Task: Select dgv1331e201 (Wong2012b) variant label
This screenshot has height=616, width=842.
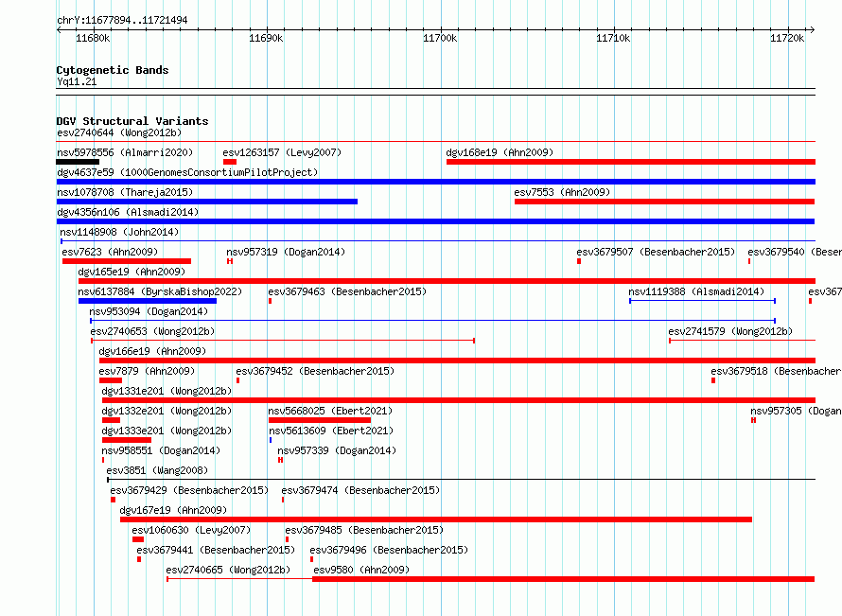Action: pos(167,391)
